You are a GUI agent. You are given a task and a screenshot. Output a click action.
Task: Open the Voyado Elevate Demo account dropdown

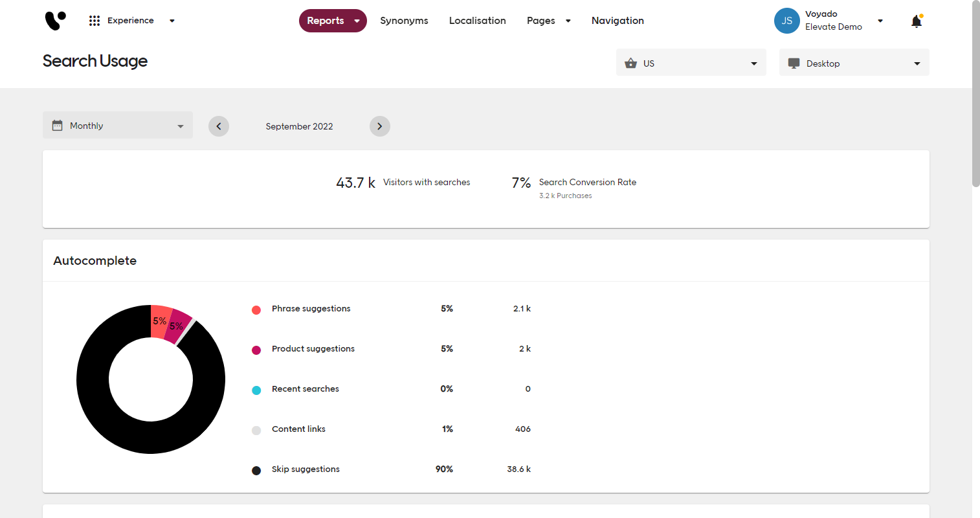(x=880, y=21)
